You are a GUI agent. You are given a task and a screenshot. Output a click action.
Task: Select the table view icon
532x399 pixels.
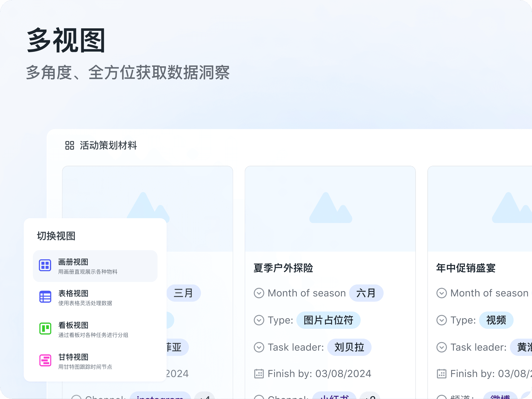[x=45, y=297]
